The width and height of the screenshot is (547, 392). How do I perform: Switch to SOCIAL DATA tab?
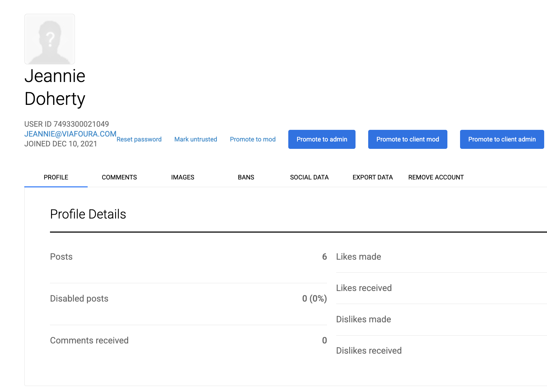(309, 177)
